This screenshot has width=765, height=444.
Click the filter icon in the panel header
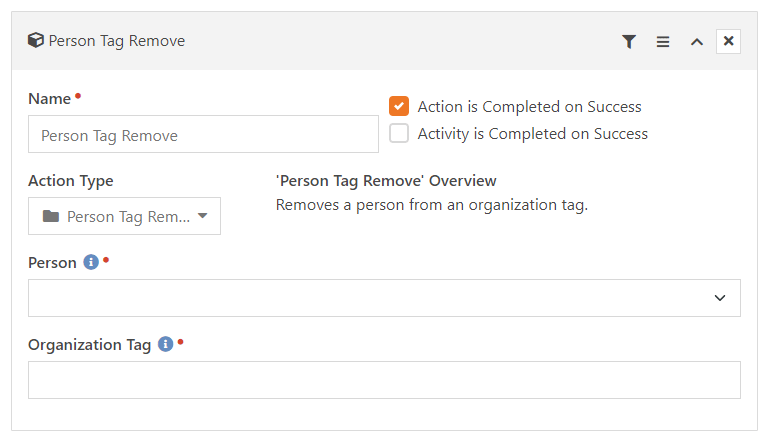click(628, 42)
